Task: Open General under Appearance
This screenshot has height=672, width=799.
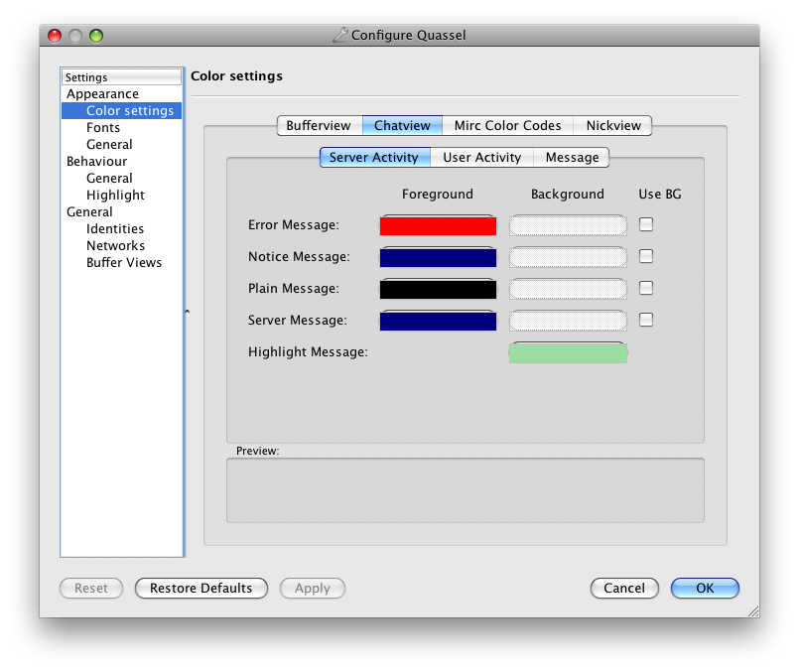Action: pos(109,144)
